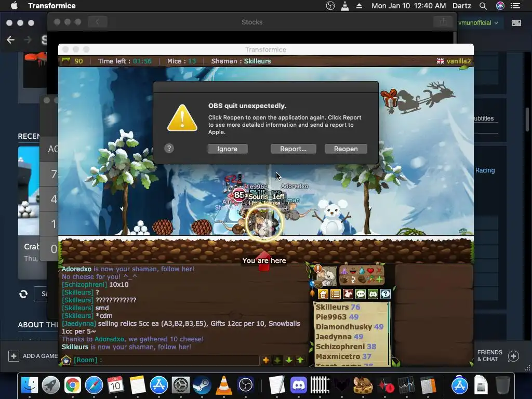Screen dimensions: 532x399
Task: Click the [Schizophreni] name in chat
Action: (84, 284)
